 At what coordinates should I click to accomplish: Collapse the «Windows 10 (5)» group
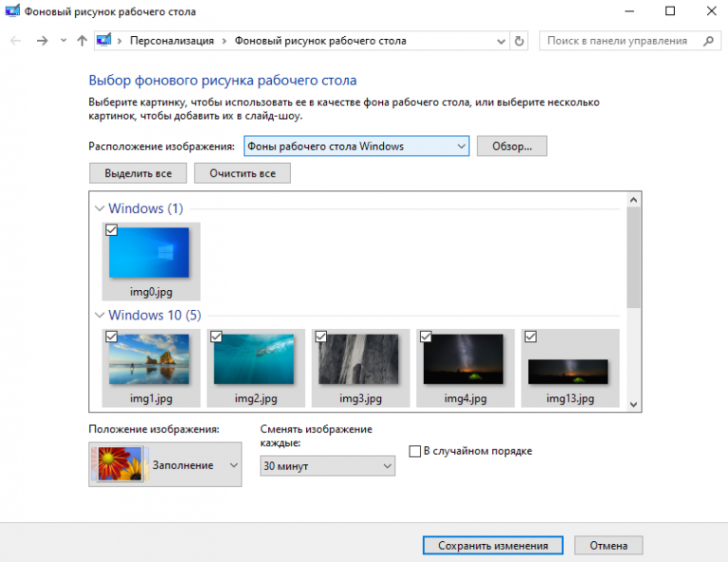pos(100,315)
